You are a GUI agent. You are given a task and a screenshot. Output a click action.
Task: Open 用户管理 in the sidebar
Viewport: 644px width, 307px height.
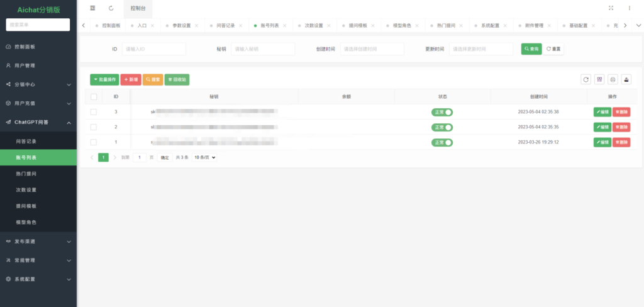point(38,66)
